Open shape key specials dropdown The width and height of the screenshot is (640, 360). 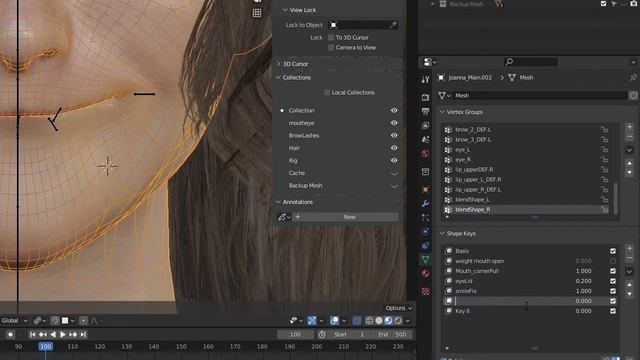(629, 271)
